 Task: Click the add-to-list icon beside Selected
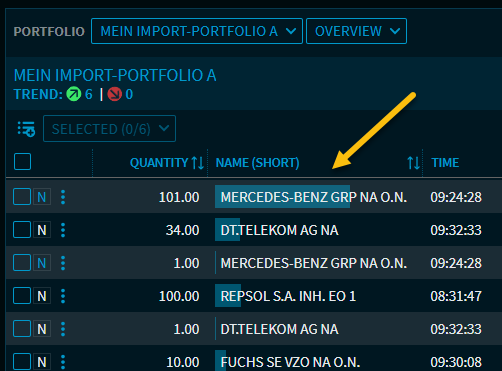click(x=26, y=129)
